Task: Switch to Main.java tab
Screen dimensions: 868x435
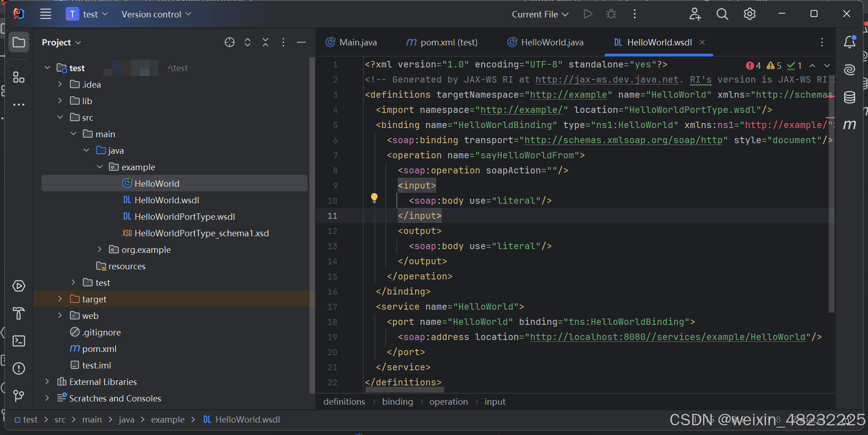Action: [x=351, y=42]
